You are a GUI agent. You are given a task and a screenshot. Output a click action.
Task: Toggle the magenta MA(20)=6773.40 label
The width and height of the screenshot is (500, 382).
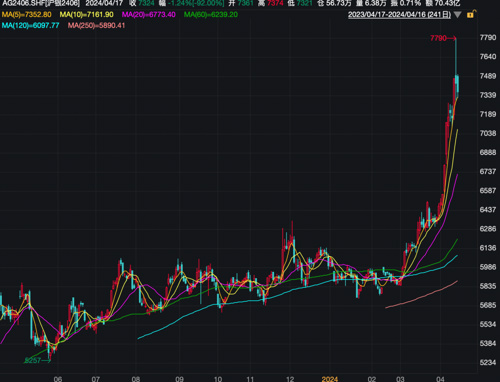149,15
